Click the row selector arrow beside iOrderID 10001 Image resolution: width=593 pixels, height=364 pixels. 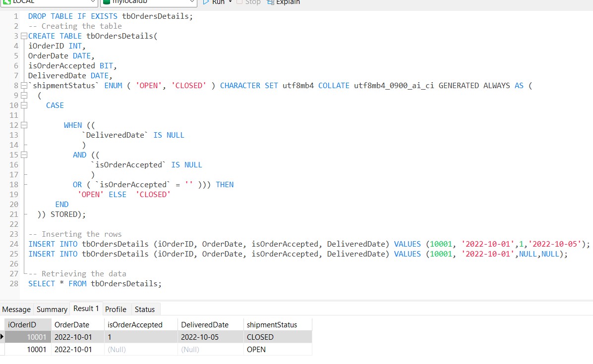tap(3, 337)
